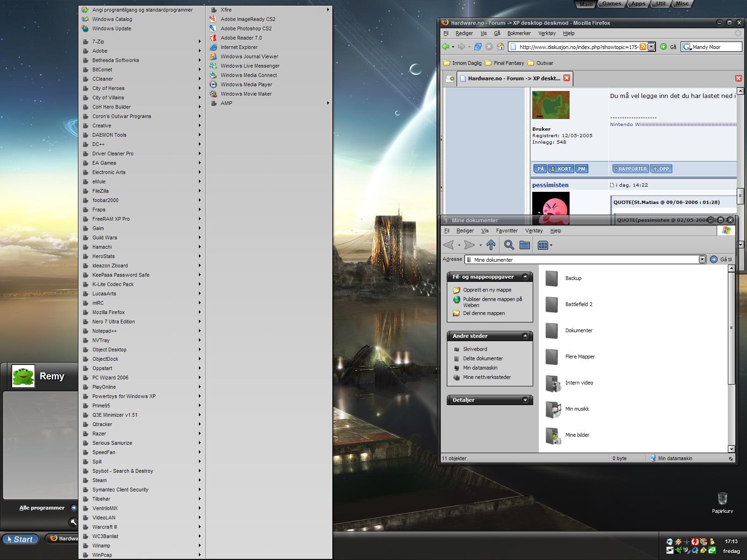Open the Views dropdown arrow in Explorer
Screen dimensions: 747x560
point(551,245)
